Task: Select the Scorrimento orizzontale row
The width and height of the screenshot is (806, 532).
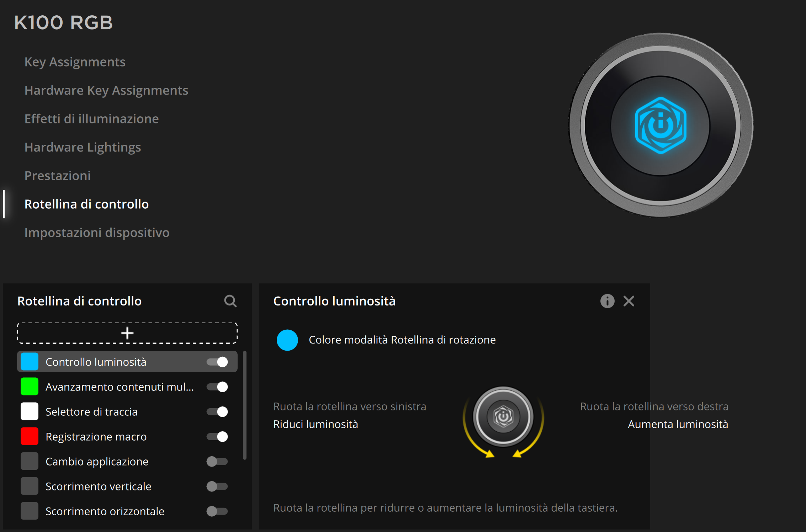Action: (x=127, y=511)
